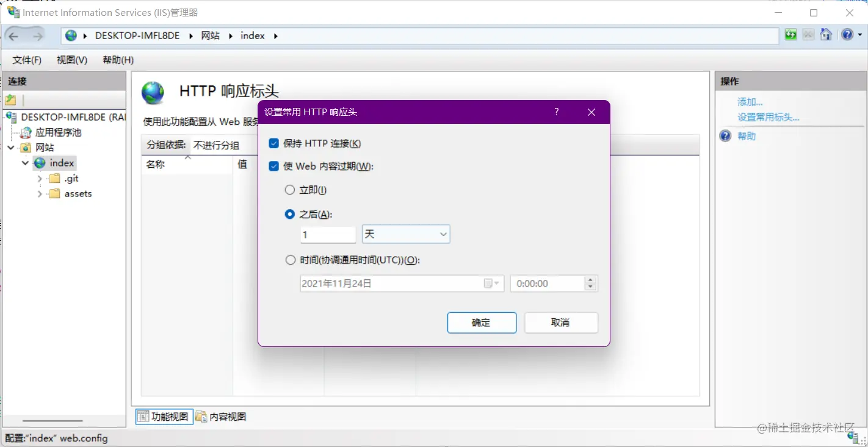Viewport: 868px width, 447px height.
Task: Click the blue help icon in the top toolbar
Action: pyautogui.click(x=847, y=35)
